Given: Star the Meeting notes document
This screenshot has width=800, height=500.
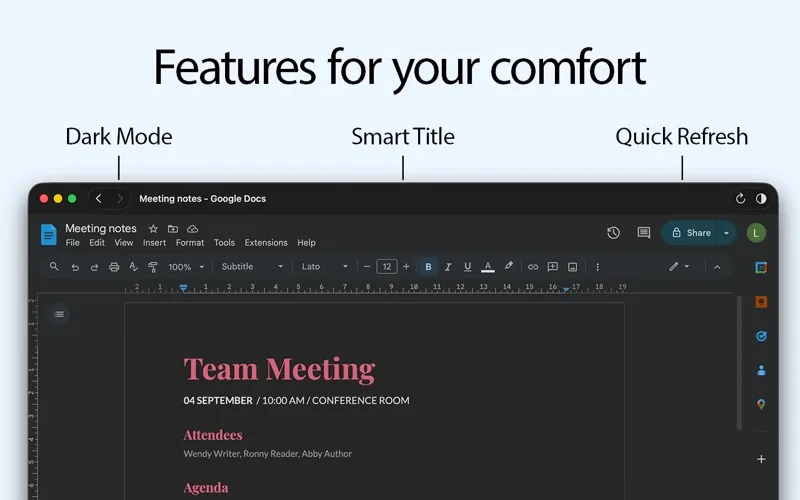Looking at the screenshot, I should tap(153, 229).
